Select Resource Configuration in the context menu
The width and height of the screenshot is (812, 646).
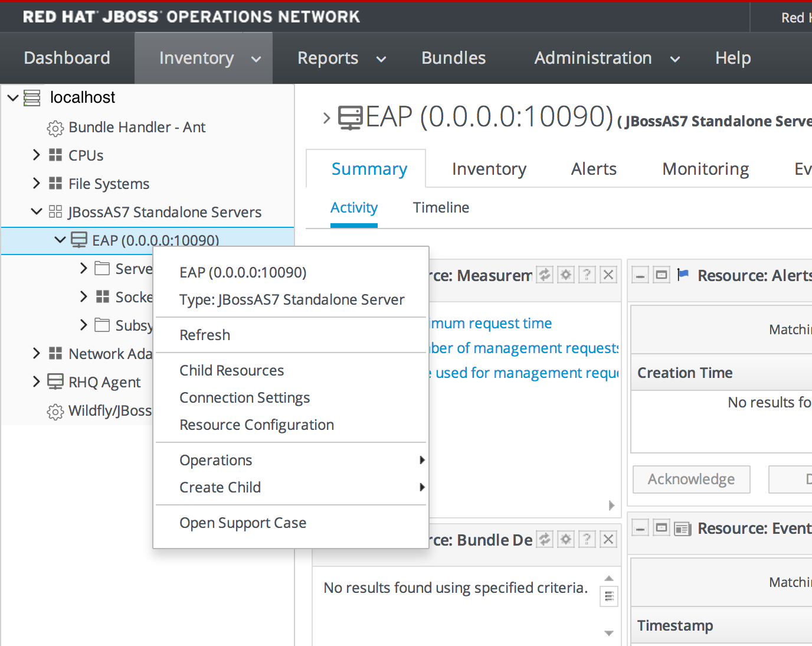click(x=291, y=425)
